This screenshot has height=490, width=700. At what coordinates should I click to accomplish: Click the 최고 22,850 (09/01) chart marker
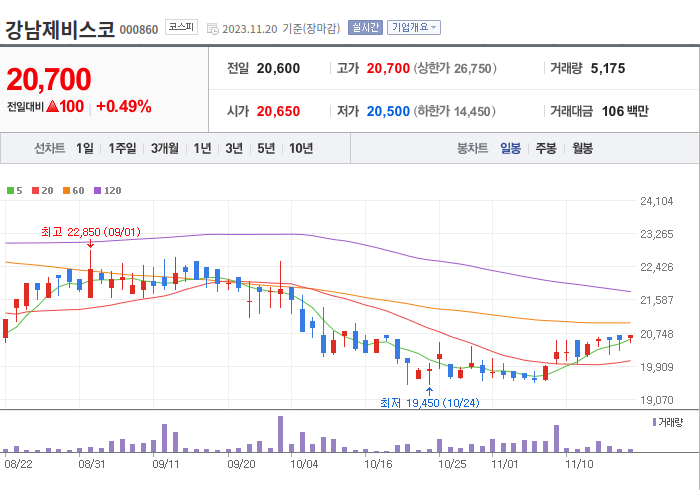[x=91, y=232]
